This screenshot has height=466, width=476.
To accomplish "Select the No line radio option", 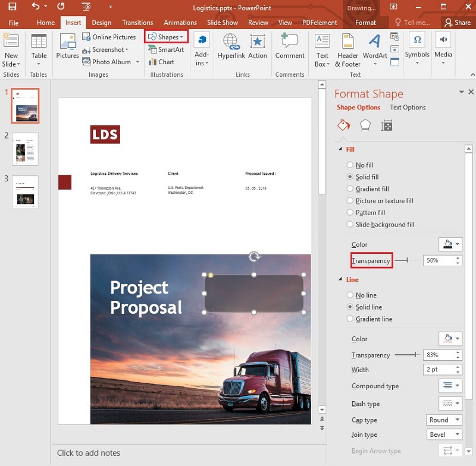I will click(350, 295).
